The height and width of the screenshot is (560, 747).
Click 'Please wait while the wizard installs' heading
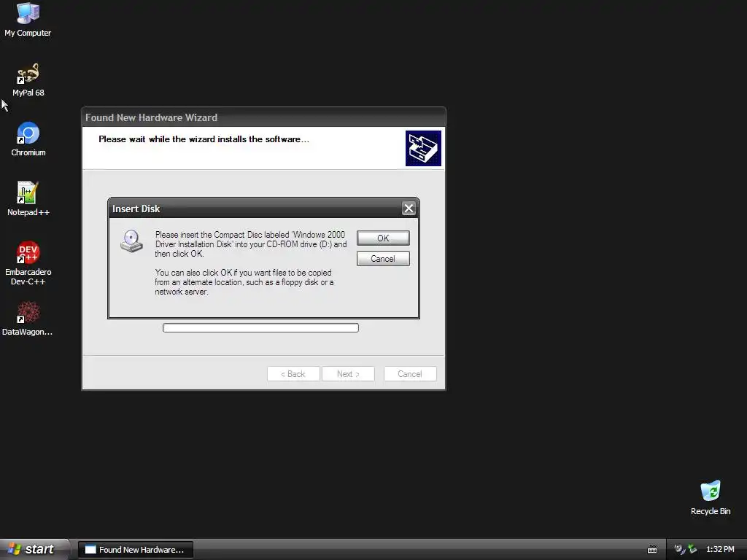tap(204, 139)
